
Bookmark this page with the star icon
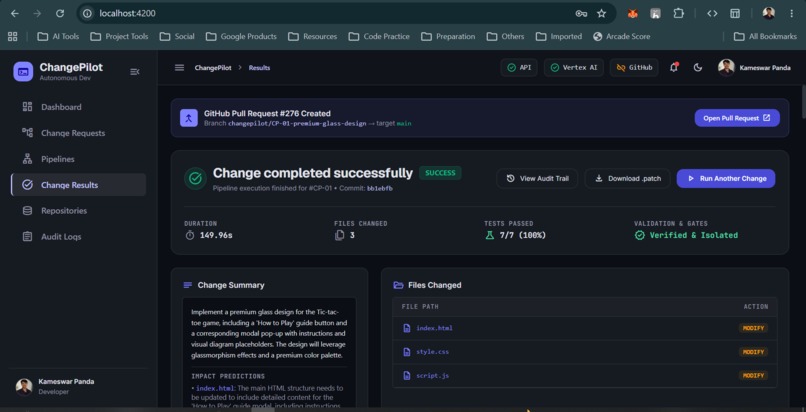(x=601, y=13)
